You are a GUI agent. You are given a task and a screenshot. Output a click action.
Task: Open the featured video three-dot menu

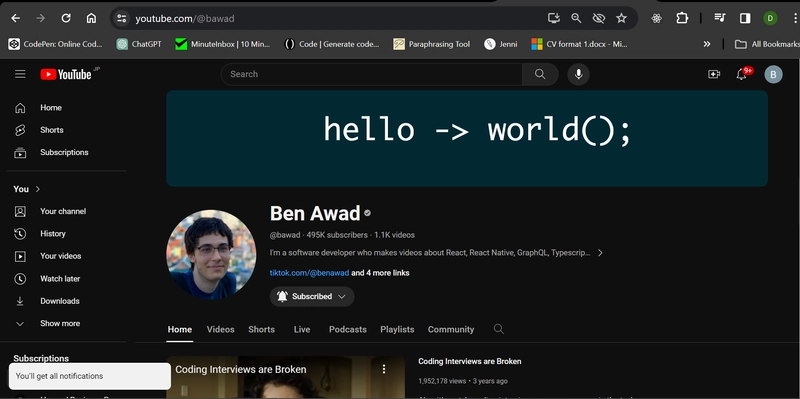coord(384,369)
